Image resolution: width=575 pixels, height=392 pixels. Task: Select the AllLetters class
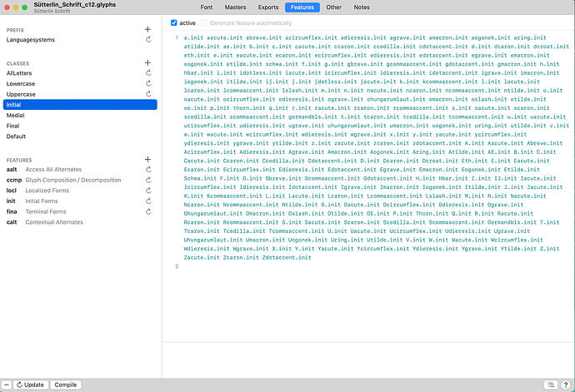80,73
